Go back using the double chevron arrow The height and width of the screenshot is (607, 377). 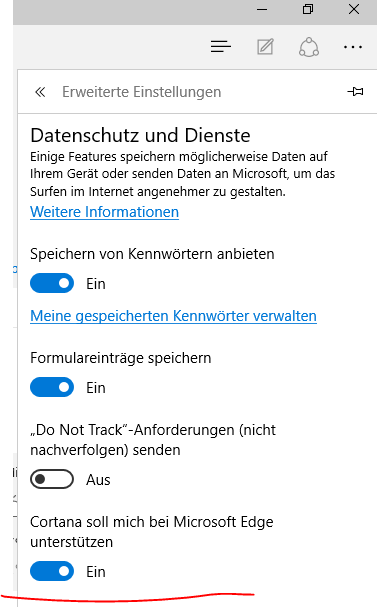tap(40, 92)
